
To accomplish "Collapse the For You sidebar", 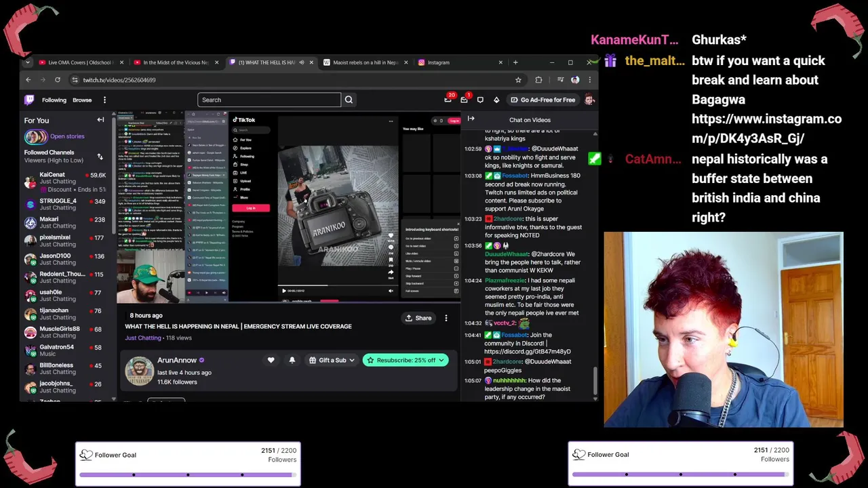I will click(100, 120).
